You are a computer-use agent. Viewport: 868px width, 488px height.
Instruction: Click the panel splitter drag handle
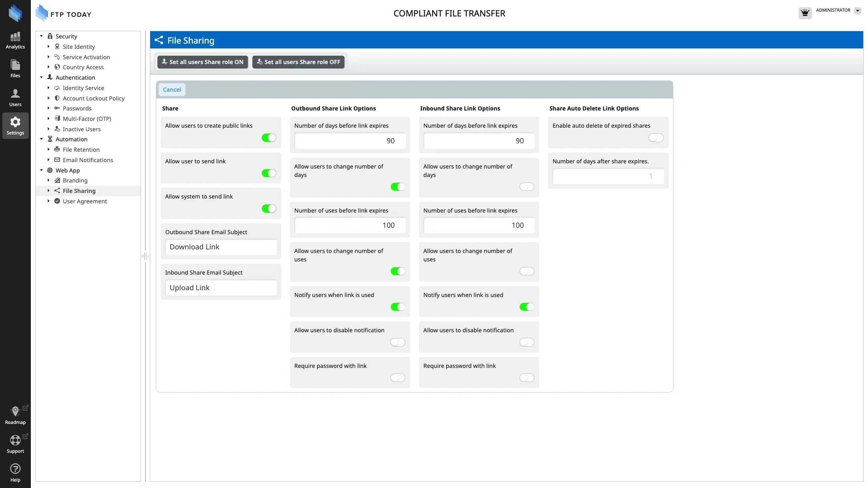145,256
